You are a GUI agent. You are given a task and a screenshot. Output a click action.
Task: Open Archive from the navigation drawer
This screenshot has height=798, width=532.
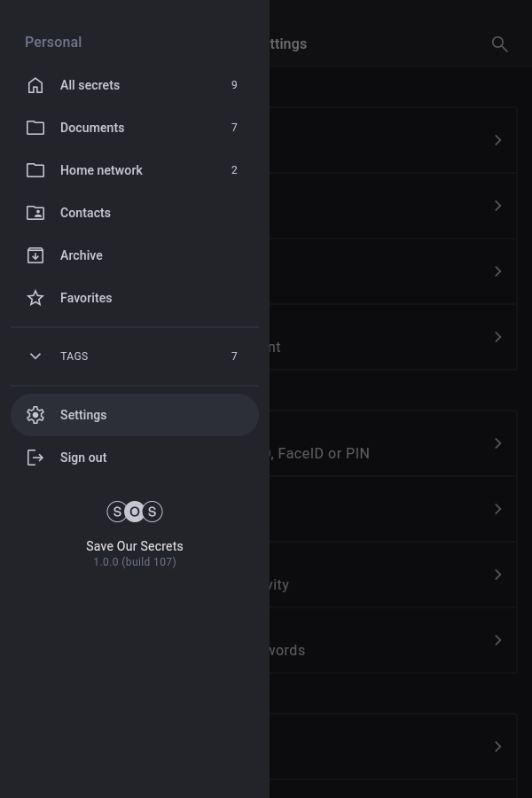[82, 255]
